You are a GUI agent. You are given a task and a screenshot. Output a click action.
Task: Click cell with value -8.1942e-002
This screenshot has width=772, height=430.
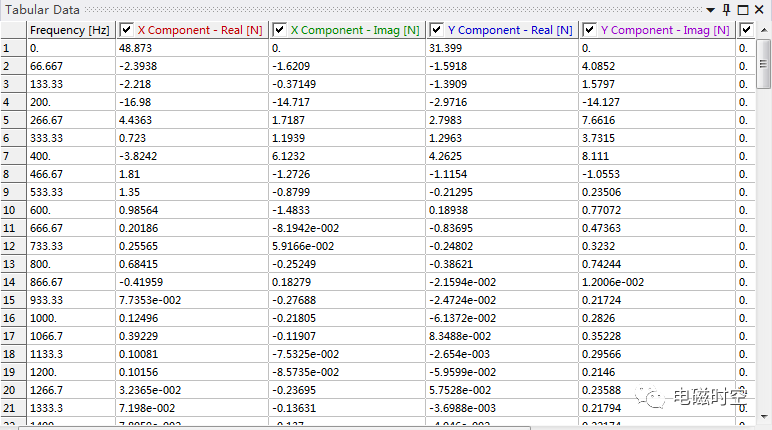coord(347,228)
